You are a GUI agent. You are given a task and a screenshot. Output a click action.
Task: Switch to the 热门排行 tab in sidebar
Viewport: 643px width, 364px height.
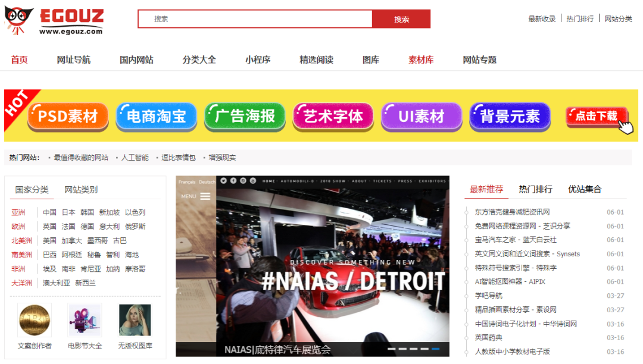pos(535,189)
